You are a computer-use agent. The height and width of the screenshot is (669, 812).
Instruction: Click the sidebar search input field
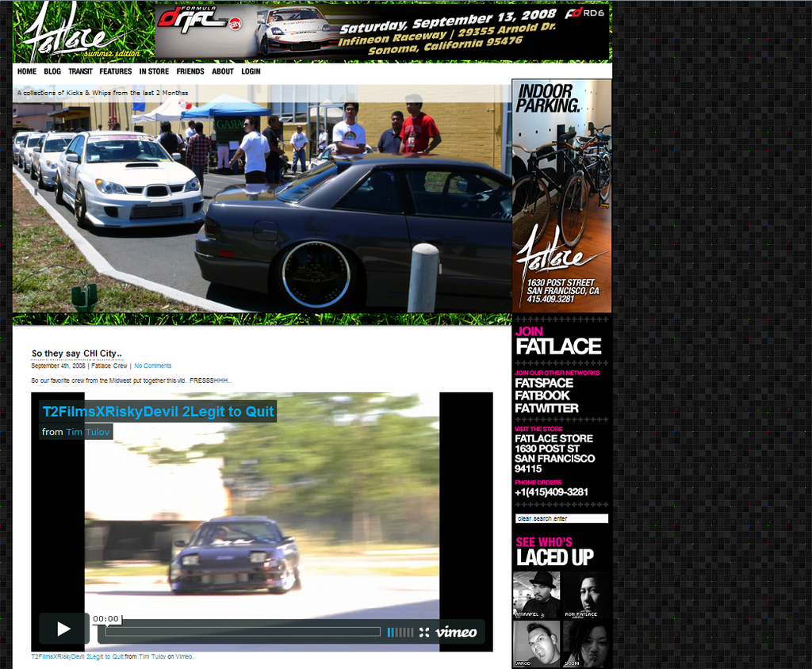[x=562, y=518]
